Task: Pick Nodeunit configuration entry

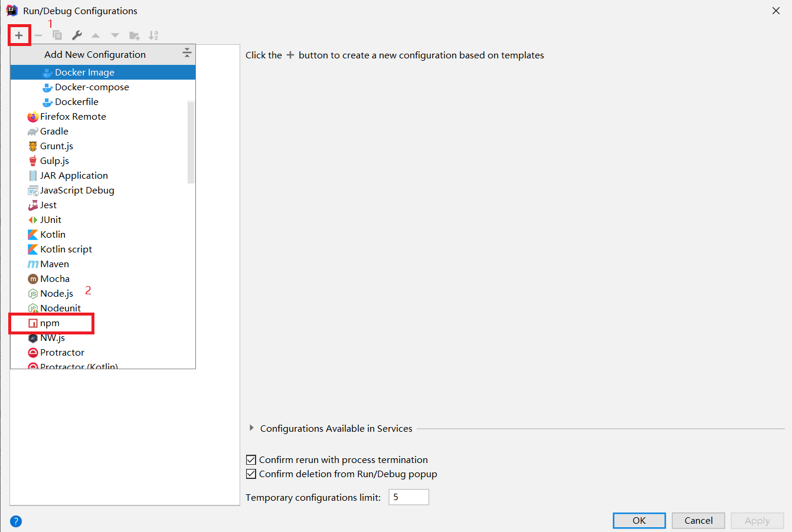Action: [103, 308]
